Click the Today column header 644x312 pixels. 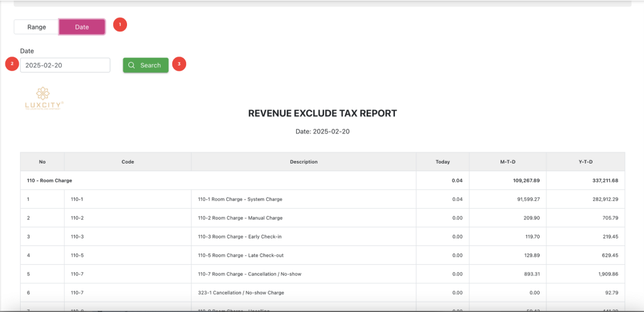443,162
